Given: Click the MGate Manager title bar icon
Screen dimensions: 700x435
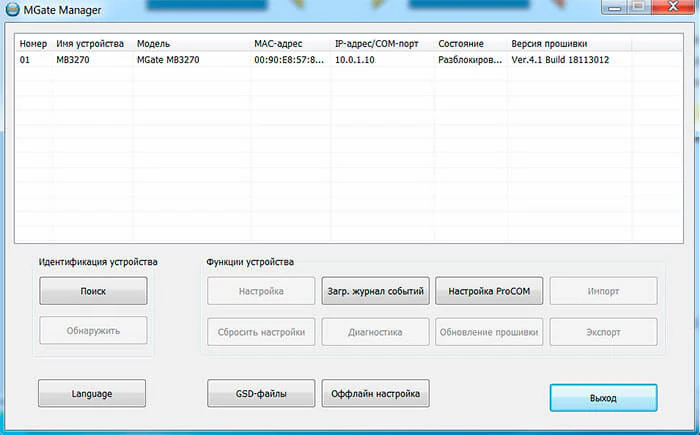Looking at the screenshot, I should pos(12,9).
